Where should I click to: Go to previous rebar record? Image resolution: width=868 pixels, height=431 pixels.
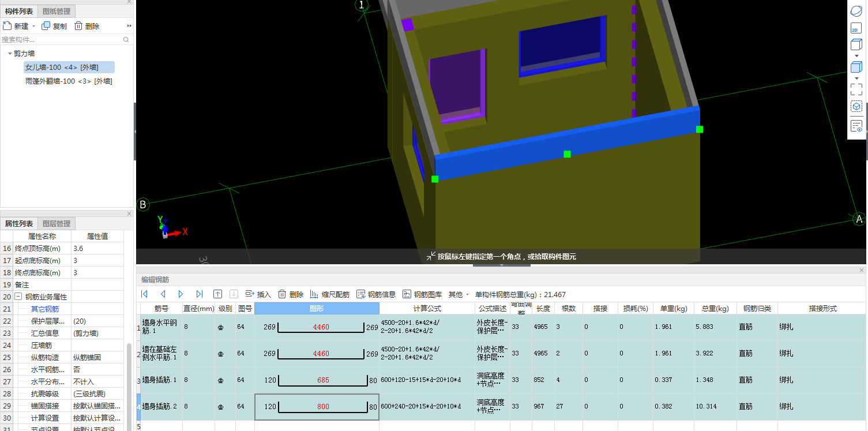[163, 294]
